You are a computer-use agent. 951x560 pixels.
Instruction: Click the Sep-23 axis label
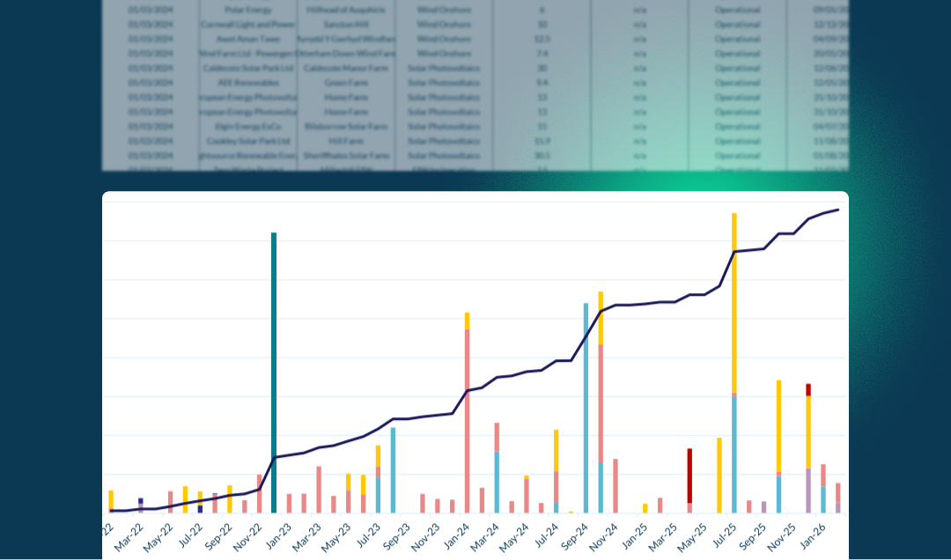tap(396, 536)
